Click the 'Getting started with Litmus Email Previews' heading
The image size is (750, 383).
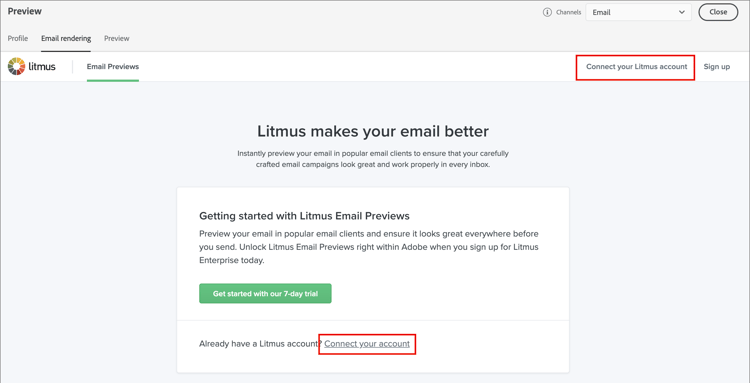click(x=304, y=216)
